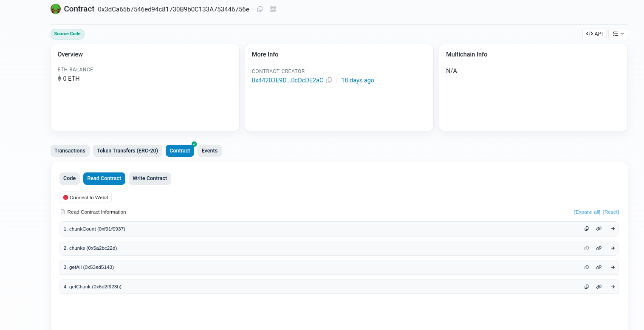This screenshot has width=644, height=330.
Task: Switch to the Transactions tab
Action: point(70,151)
